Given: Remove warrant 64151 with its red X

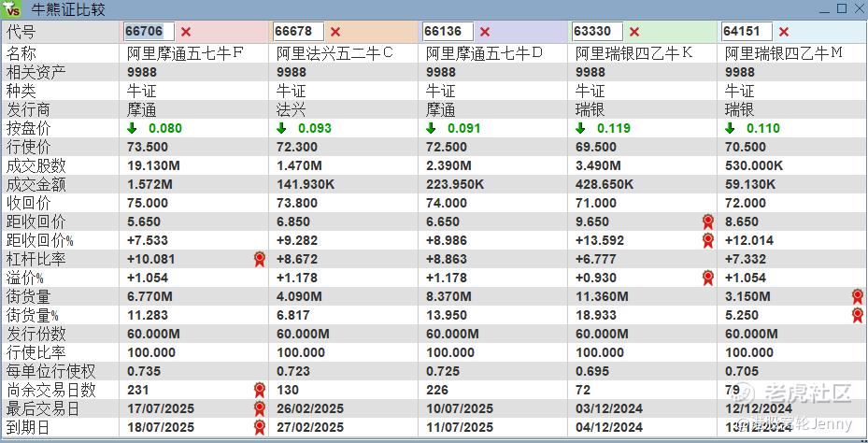Looking at the screenshot, I should [784, 32].
